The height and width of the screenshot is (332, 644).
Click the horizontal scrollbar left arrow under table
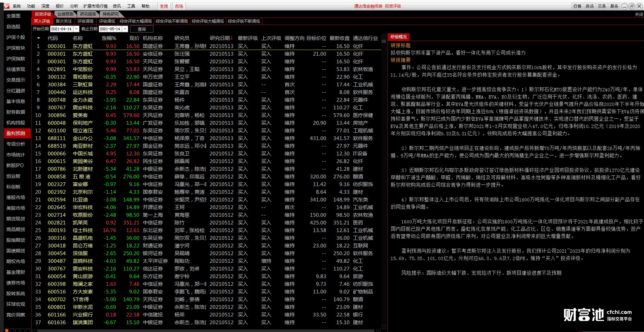(x=34, y=331)
